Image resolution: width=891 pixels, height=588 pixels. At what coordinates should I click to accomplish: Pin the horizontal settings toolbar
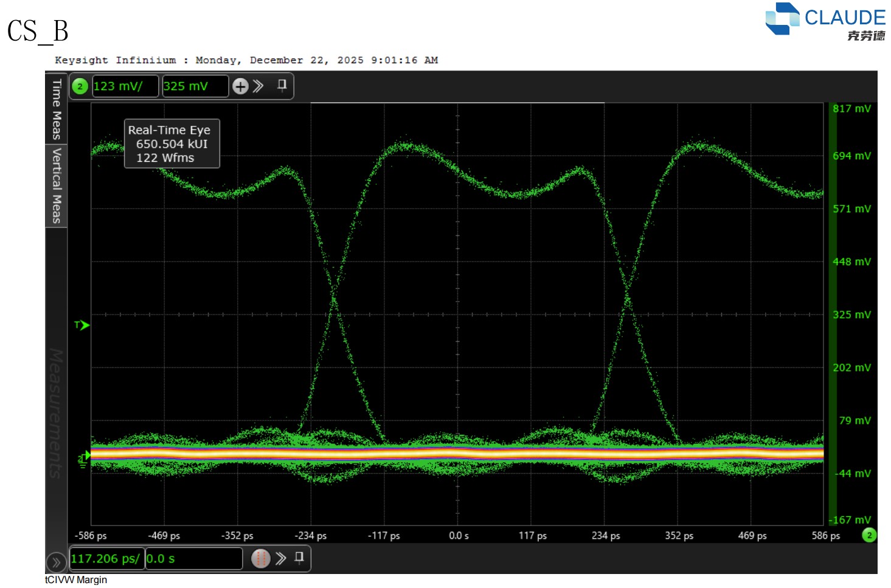(299, 558)
